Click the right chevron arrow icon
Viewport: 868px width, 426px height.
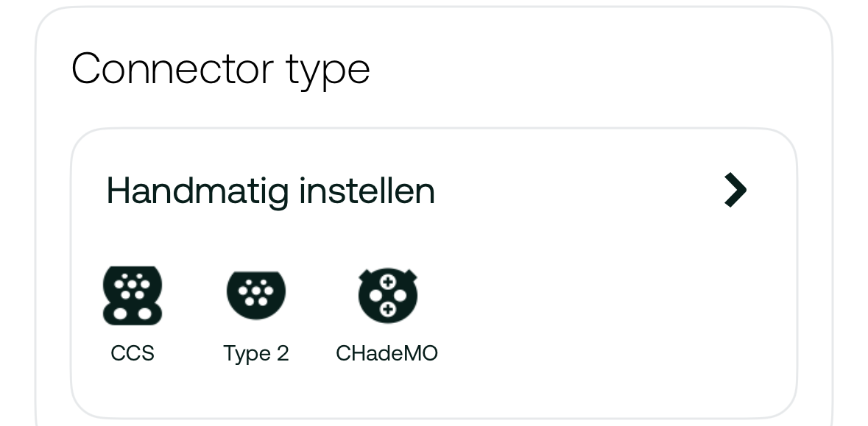point(735,191)
